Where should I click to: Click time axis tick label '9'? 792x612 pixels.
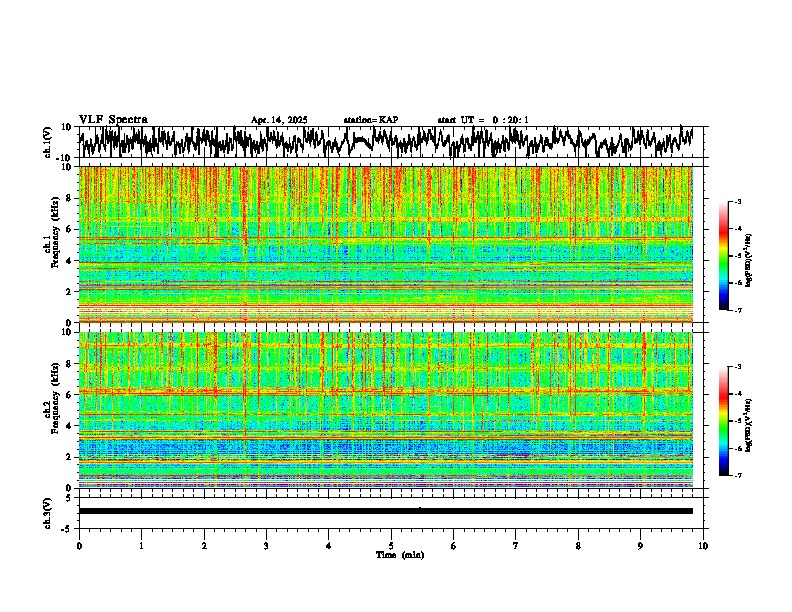(640, 546)
